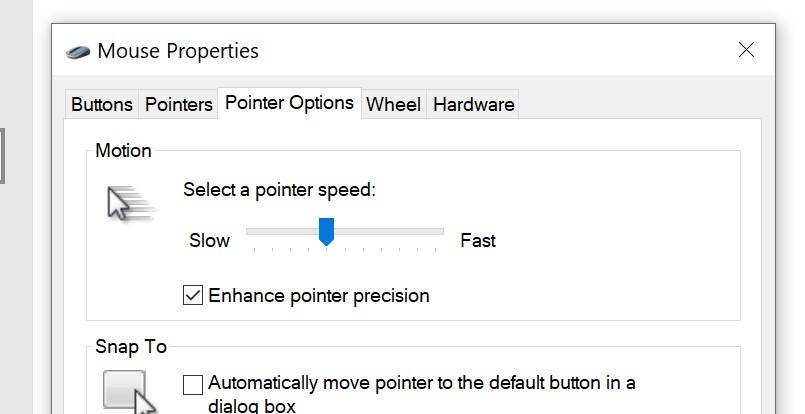Toggle the Enhance pointer precision checkbox
This screenshot has height=414, width=805.
193,295
